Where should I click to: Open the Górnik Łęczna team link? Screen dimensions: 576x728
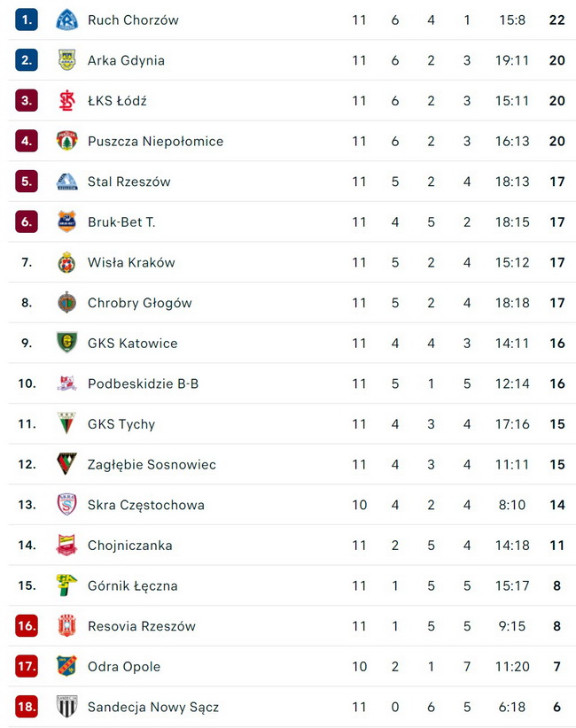[132, 585]
